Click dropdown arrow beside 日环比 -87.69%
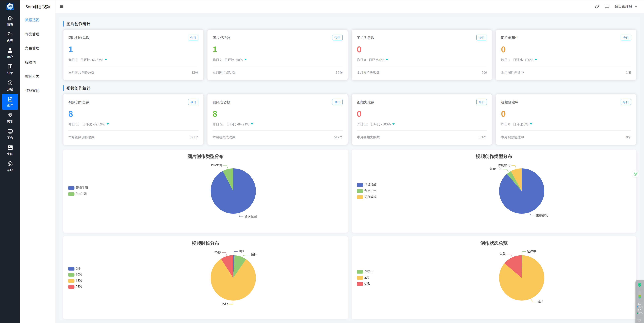 [108, 124]
